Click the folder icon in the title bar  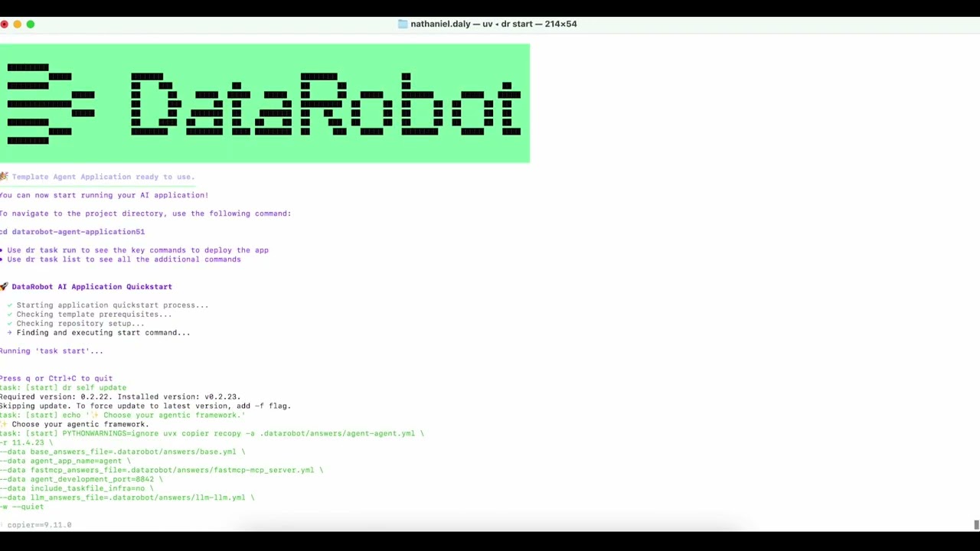403,24
